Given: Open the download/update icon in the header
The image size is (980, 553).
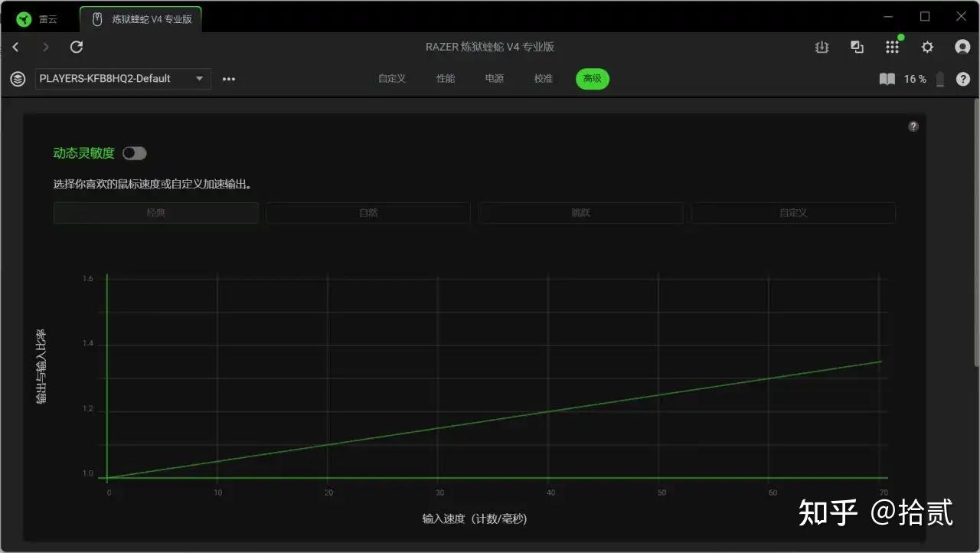Looking at the screenshot, I should coord(822,47).
